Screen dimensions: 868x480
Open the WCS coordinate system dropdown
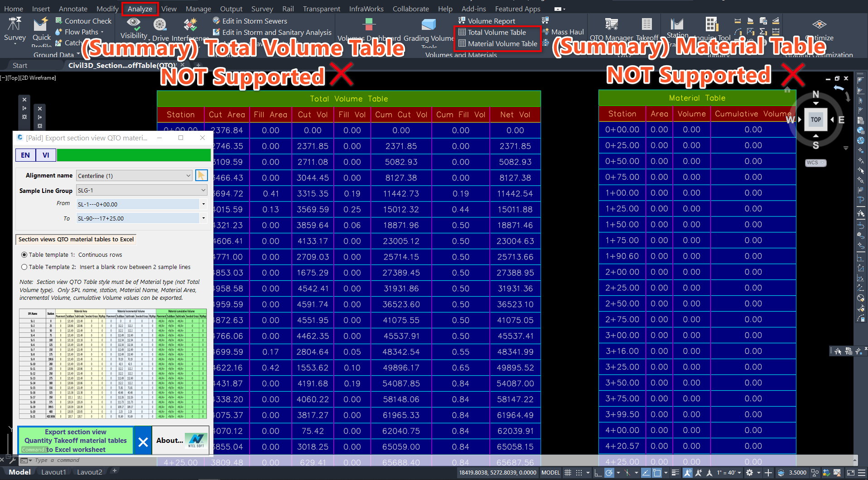pos(815,163)
